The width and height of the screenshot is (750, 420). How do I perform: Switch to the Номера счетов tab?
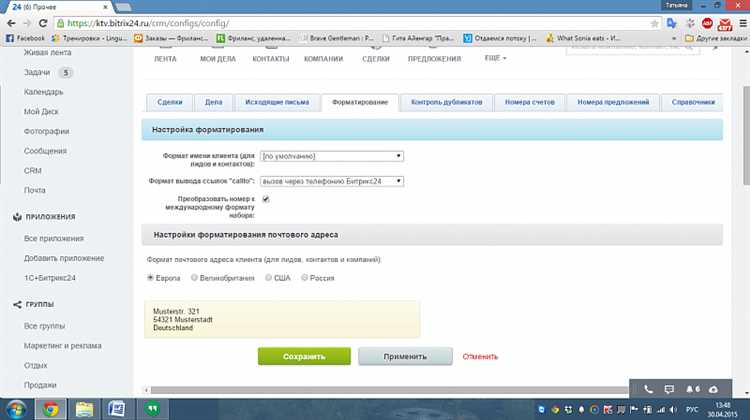pyautogui.click(x=529, y=102)
